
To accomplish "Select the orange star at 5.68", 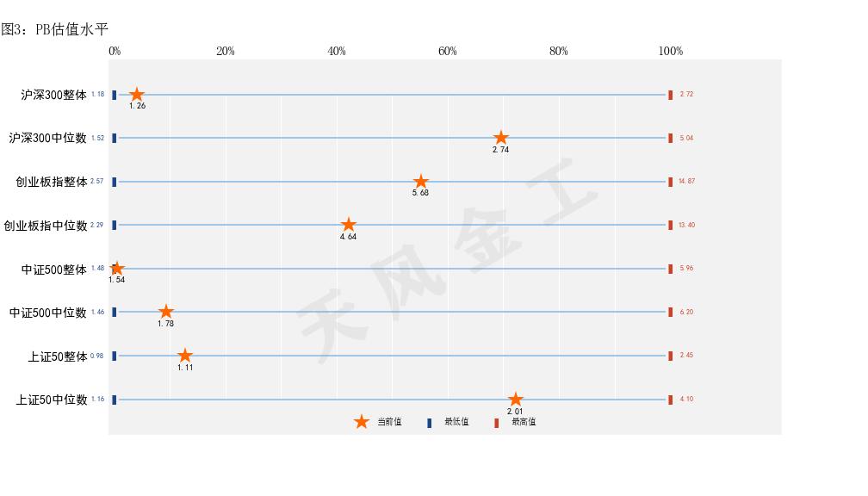I will coord(421,182).
